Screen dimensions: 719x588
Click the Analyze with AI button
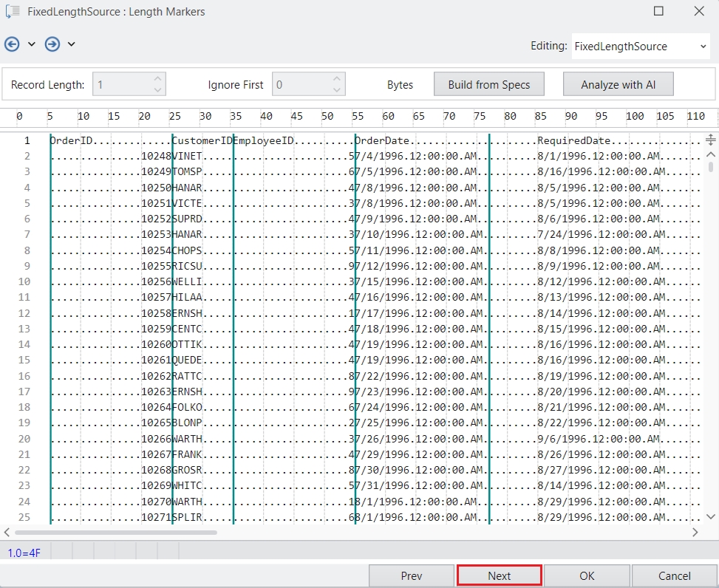point(618,84)
